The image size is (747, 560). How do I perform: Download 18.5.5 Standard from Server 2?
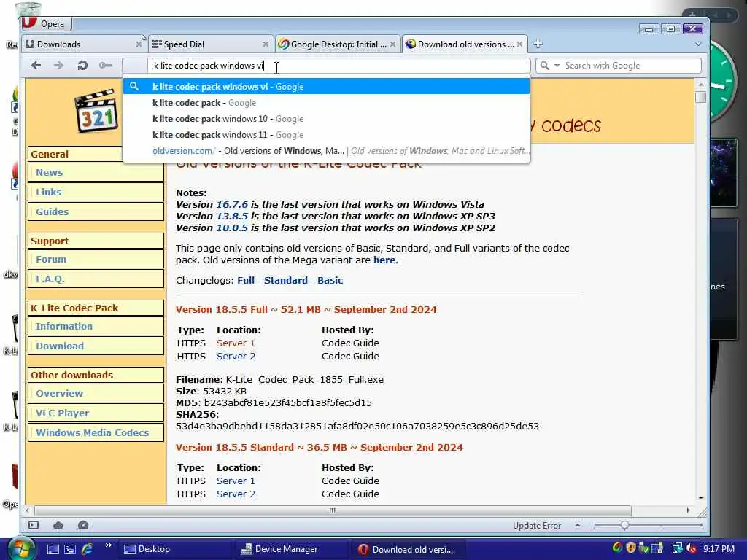click(x=236, y=494)
